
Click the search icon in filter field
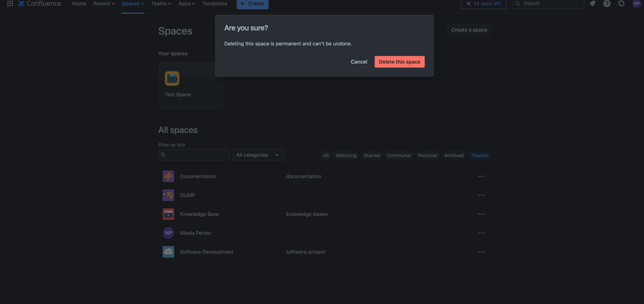coord(163,155)
